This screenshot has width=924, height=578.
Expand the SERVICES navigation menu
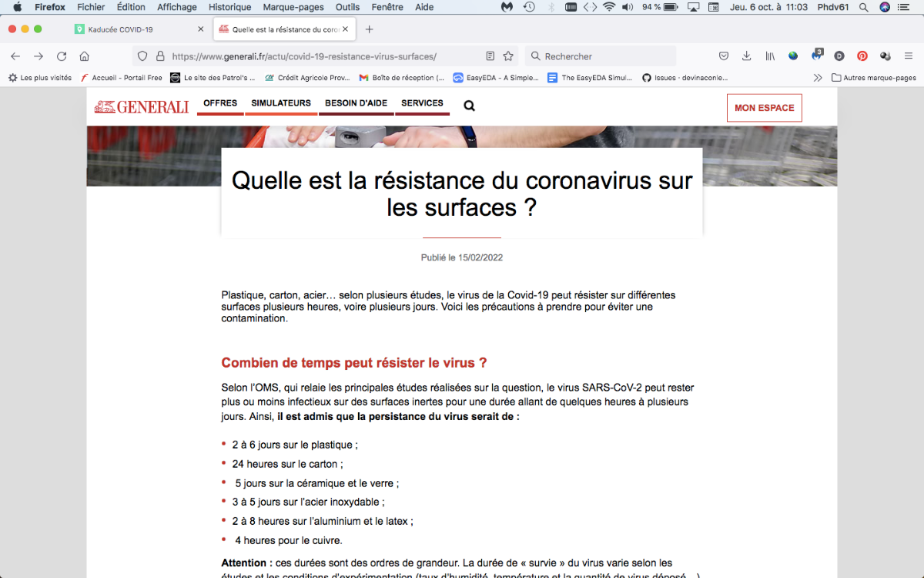(422, 103)
